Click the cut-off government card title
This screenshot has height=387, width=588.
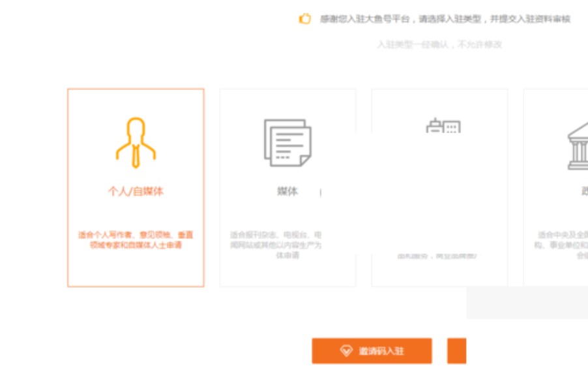tap(584, 192)
